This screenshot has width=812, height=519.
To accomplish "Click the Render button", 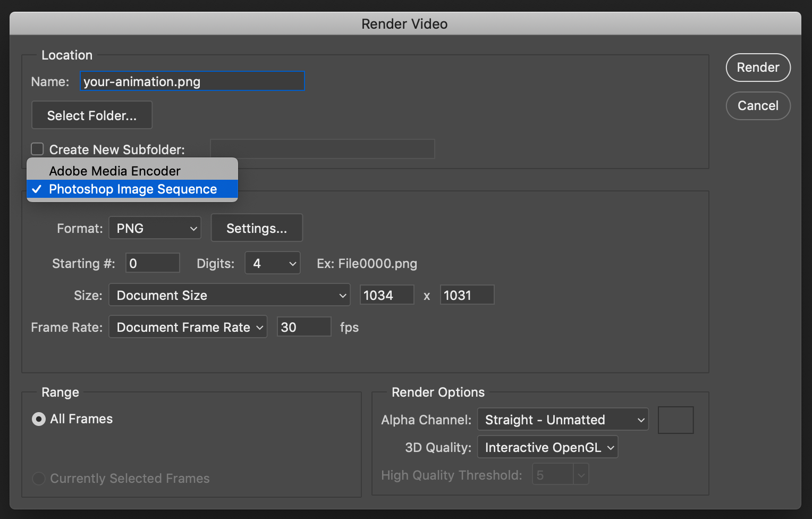I will click(758, 68).
